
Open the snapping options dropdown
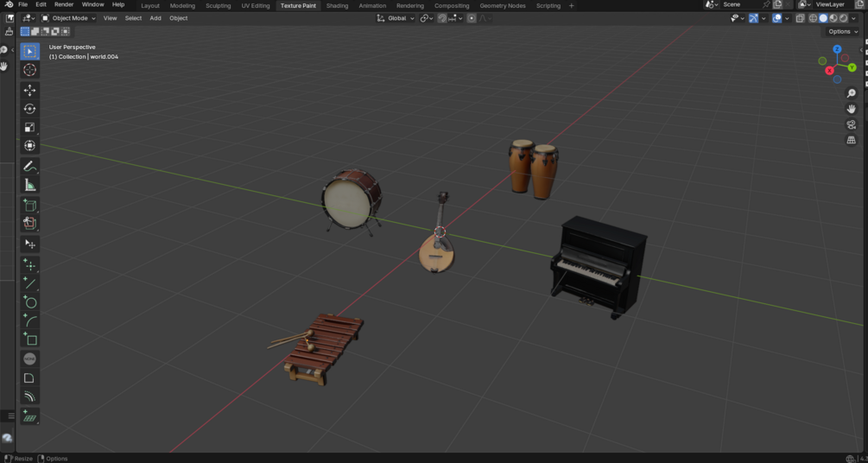[x=455, y=18]
